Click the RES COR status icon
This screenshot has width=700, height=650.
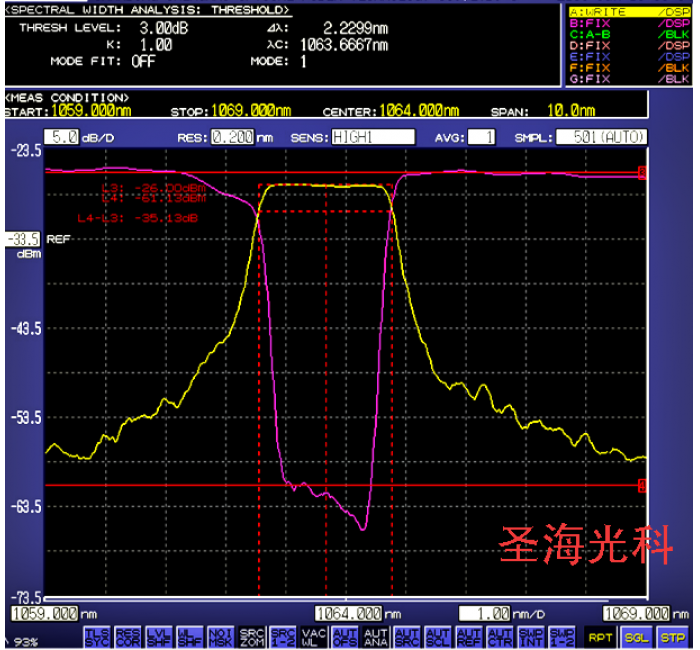(x=128, y=635)
